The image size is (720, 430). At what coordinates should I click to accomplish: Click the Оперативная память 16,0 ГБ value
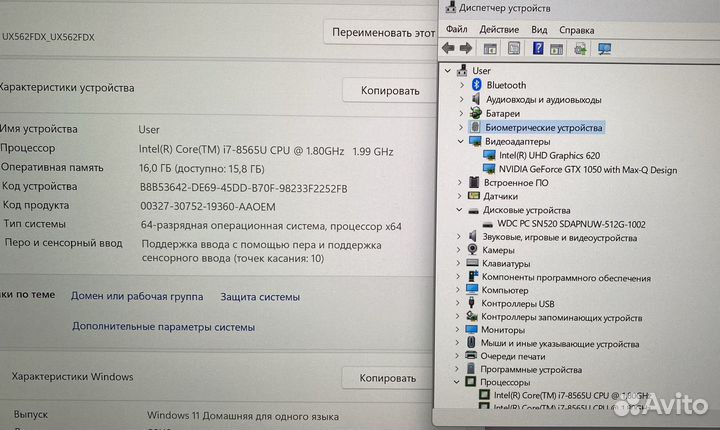(202, 169)
